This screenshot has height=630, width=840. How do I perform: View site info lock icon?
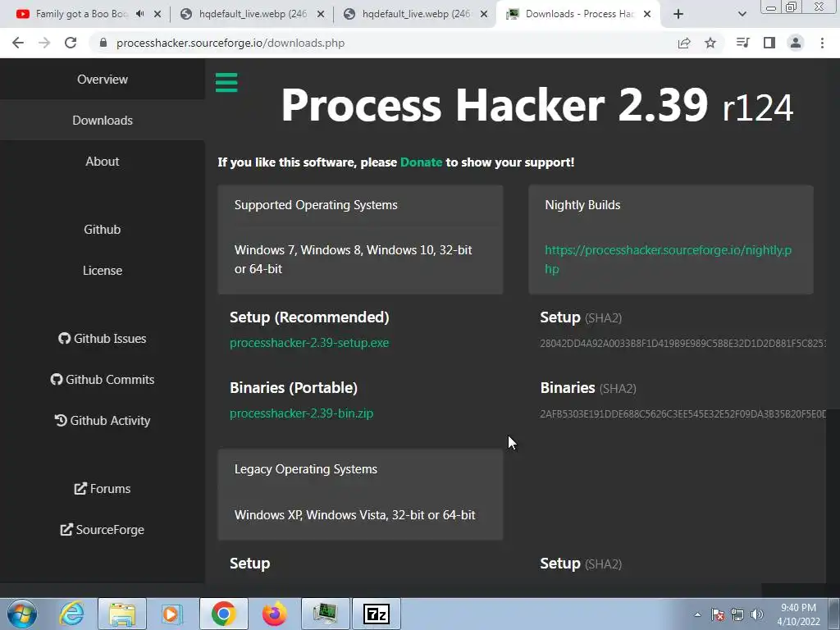pos(103,43)
